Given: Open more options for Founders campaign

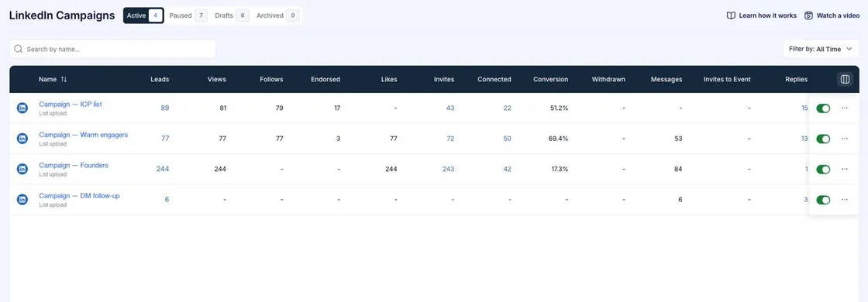Looking at the screenshot, I should 844,169.
